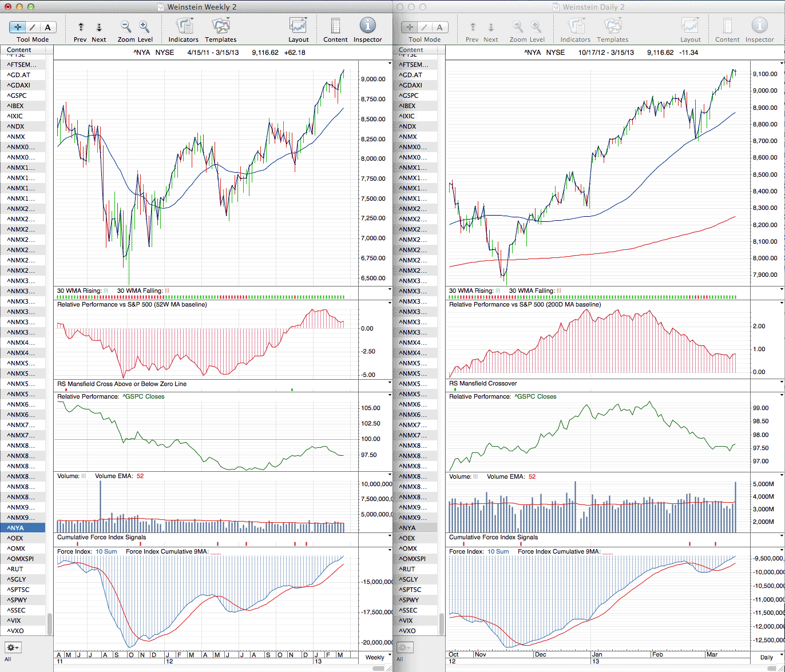The image size is (785, 672).
Task: Open the gear action menu in Weekly window
Action: click(13, 647)
